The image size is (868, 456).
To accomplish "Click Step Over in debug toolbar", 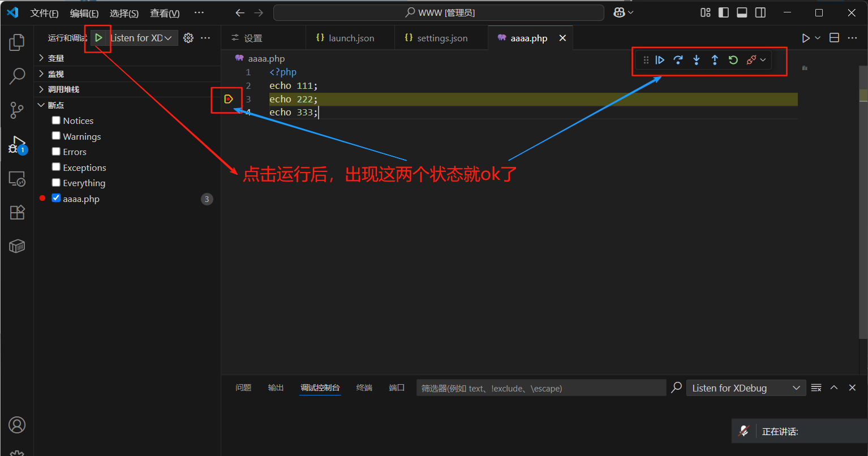I will [678, 60].
